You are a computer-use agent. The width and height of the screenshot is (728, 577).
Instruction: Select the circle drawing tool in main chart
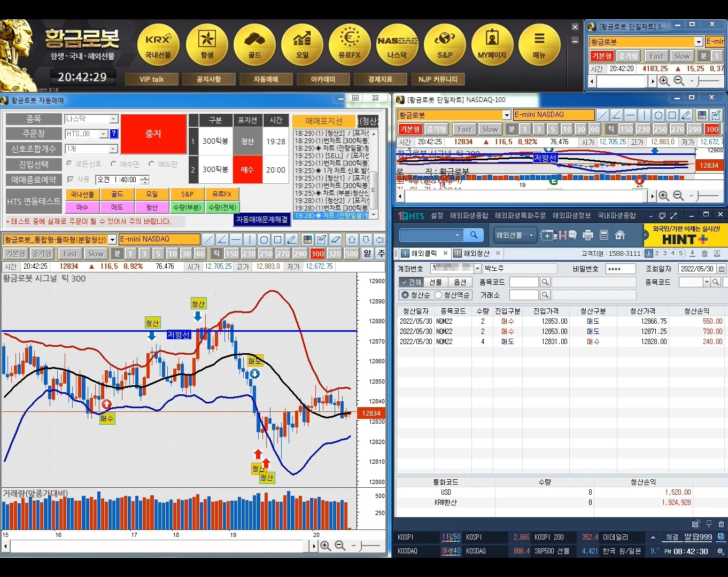(264, 239)
